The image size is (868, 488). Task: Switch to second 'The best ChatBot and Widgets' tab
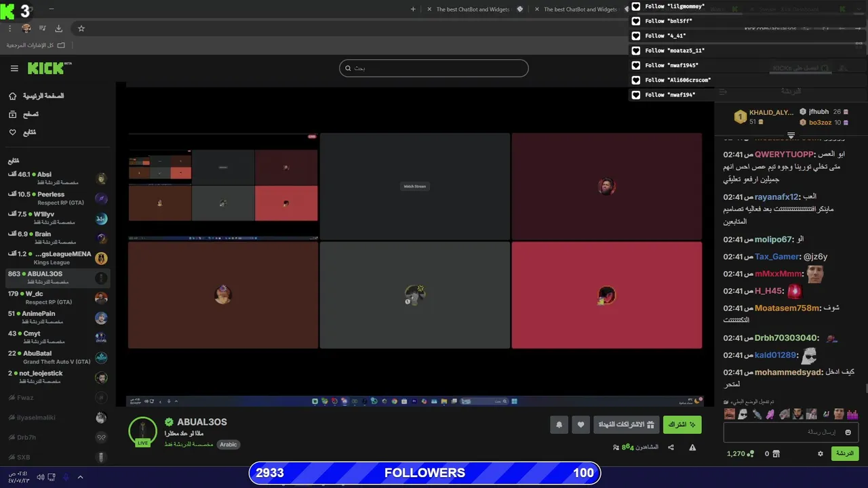pos(580,9)
